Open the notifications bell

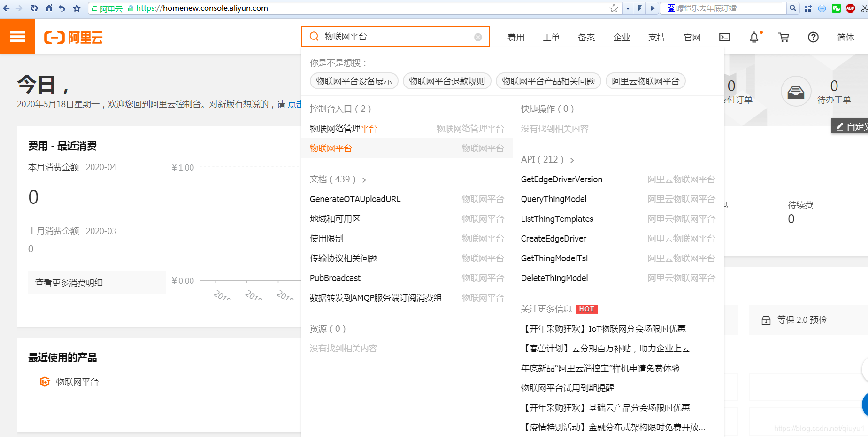[x=754, y=37]
